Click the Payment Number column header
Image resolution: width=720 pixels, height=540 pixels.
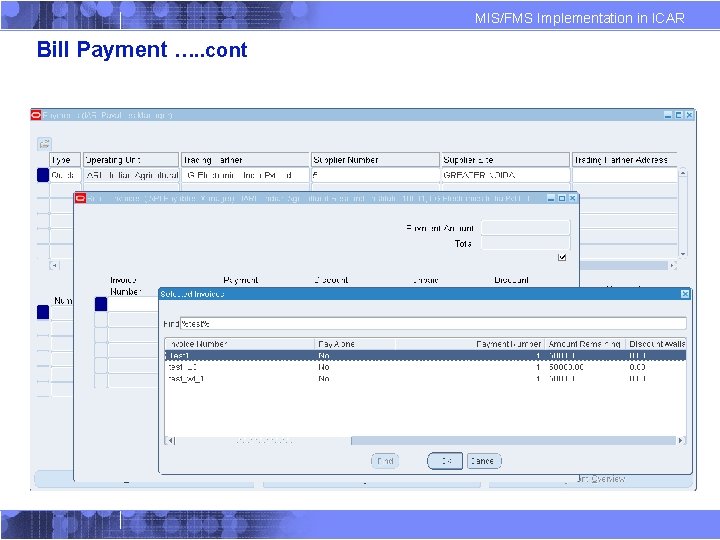(470, 344)
